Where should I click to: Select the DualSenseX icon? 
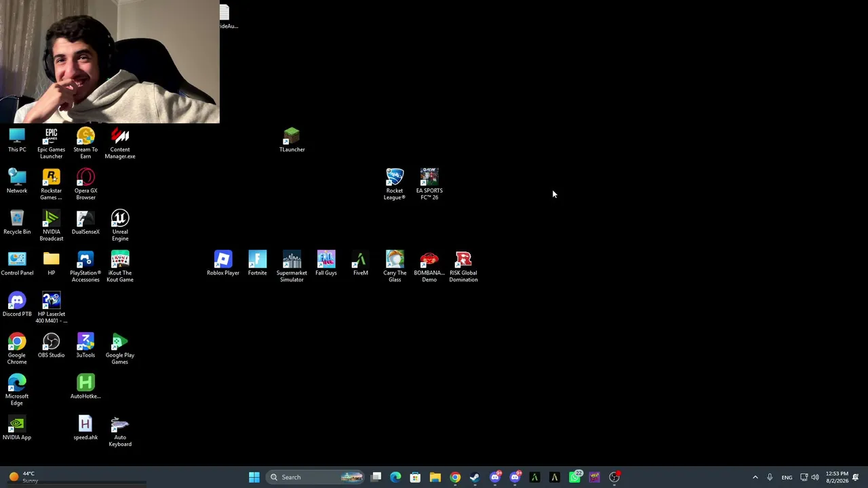[85, 223]
